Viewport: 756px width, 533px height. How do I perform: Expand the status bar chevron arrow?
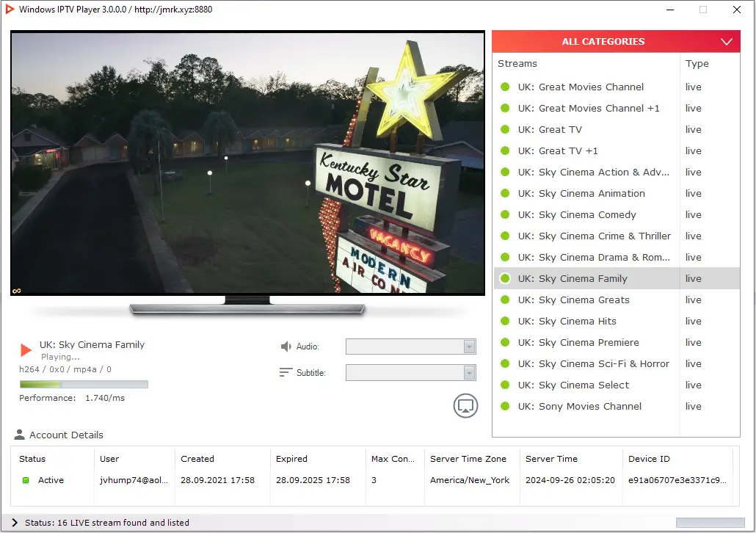click(x=15, y=523)
